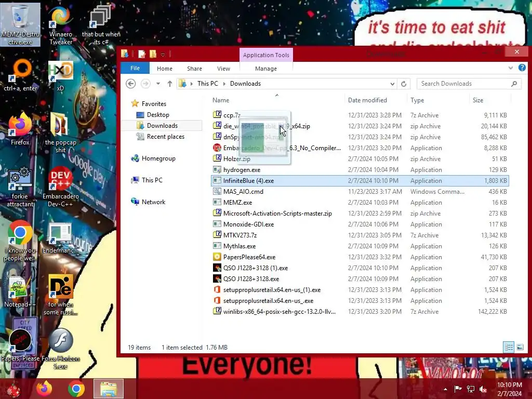Screen dimensions: 532x399
Task: Select the 'forkie attractant' desktop shortcut
Action: (20, 187)
